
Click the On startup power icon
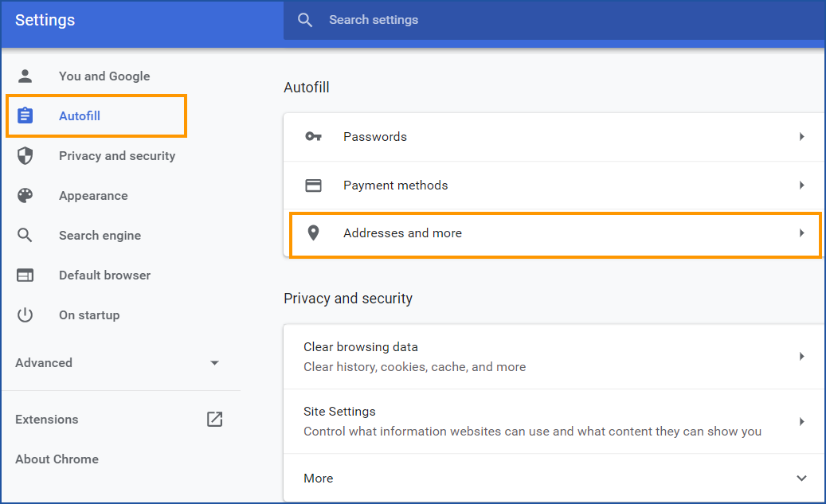pyautogui.click(x=25, y=315)
